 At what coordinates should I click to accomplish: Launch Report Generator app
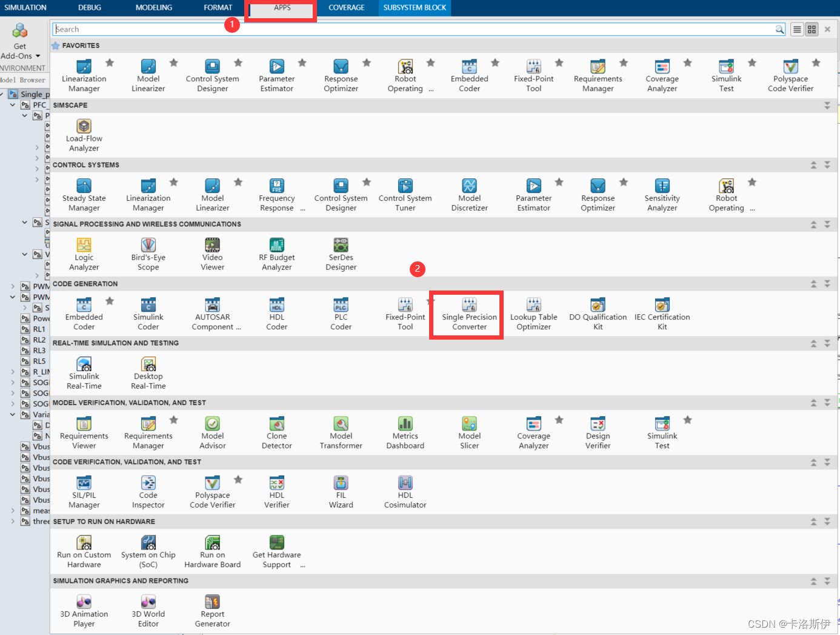[x=212, y=611]
